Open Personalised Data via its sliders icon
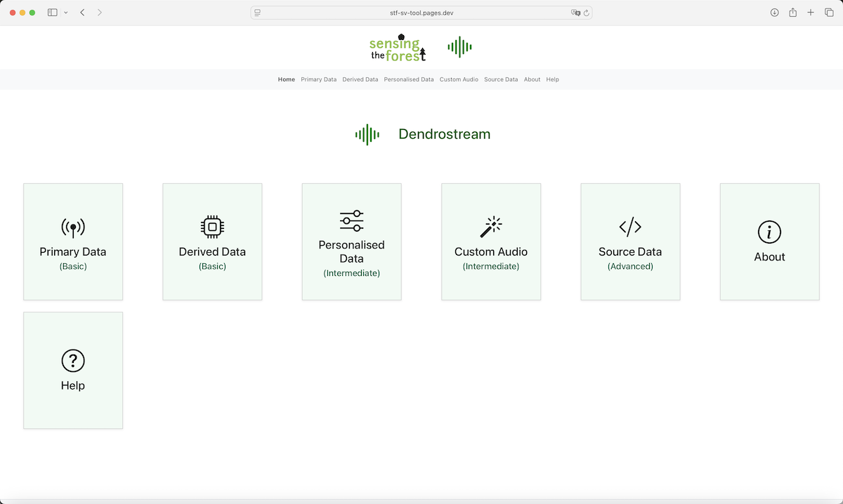Screen dimensions: 843x504 [351, 220]
